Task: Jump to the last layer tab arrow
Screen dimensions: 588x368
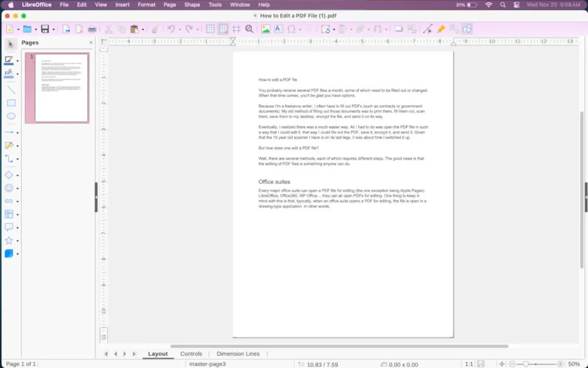Action: point(134,354)
